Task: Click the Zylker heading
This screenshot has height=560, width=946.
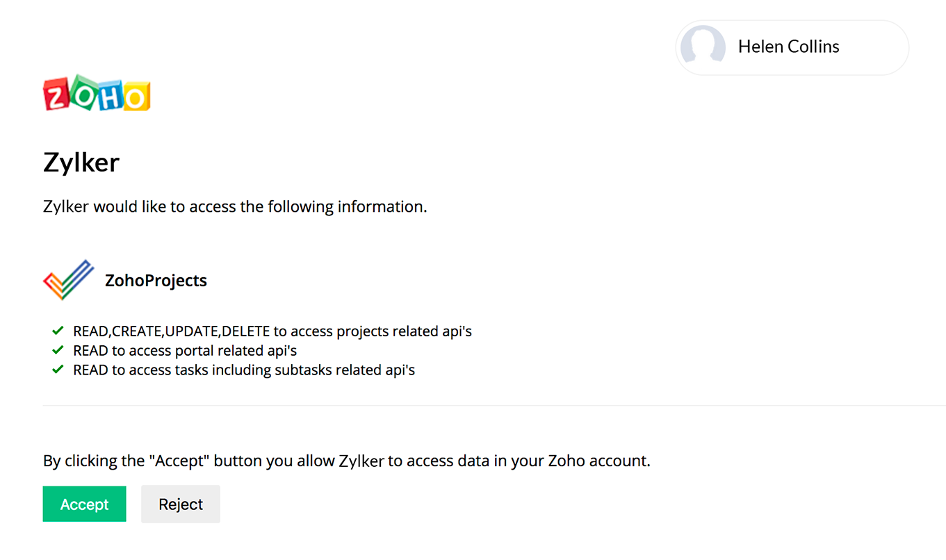Action: (x=81, y=163)
